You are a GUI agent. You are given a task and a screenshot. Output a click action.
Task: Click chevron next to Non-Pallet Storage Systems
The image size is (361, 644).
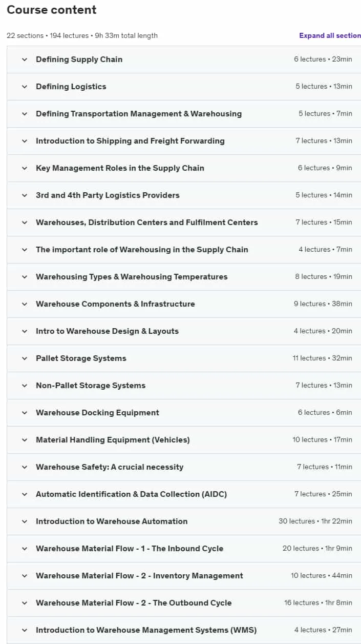coord(24,386)
